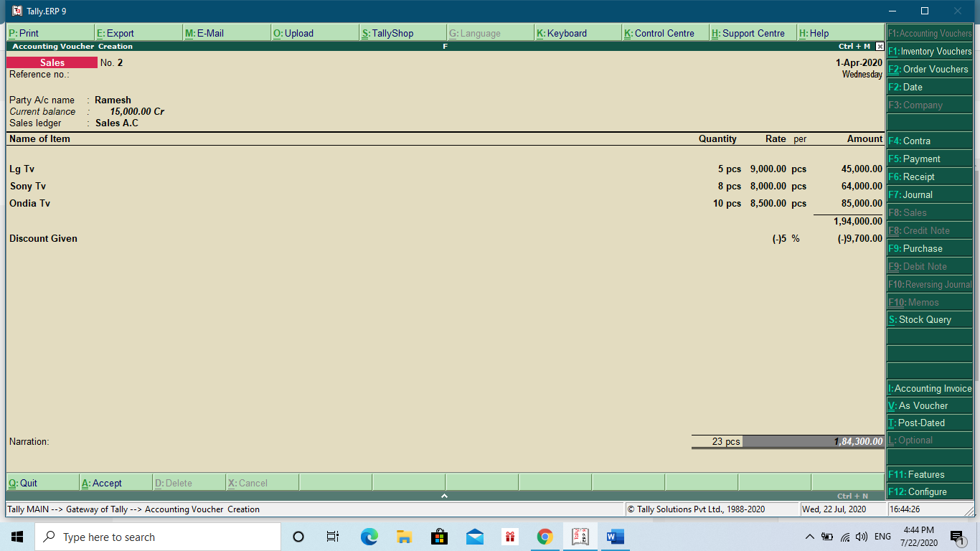Click F2 Order Vouchers button
Viewport: 980px width, 551px height.
click(930, 69)
